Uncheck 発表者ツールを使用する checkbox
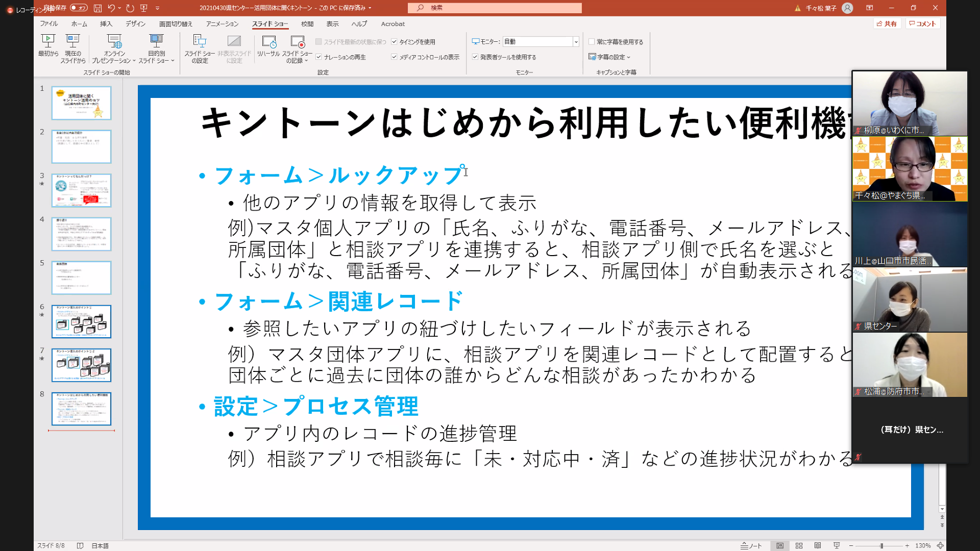Image resolution: width=980 pixels, height=551 pixels. (475, 57)
